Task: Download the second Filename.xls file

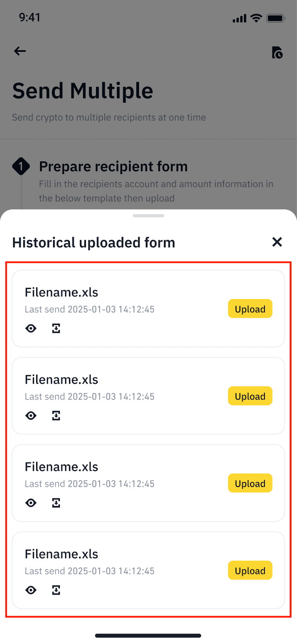Action: (x=56, y=416)
